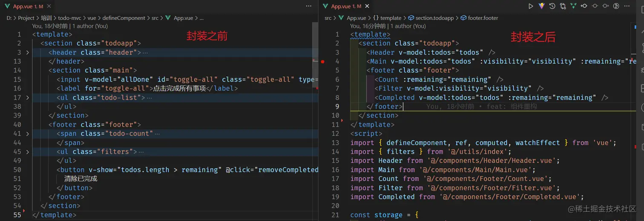Click the <Completed v-model:todos> component tag
This screenshot has height=221, width=644.
click(492, 98)
